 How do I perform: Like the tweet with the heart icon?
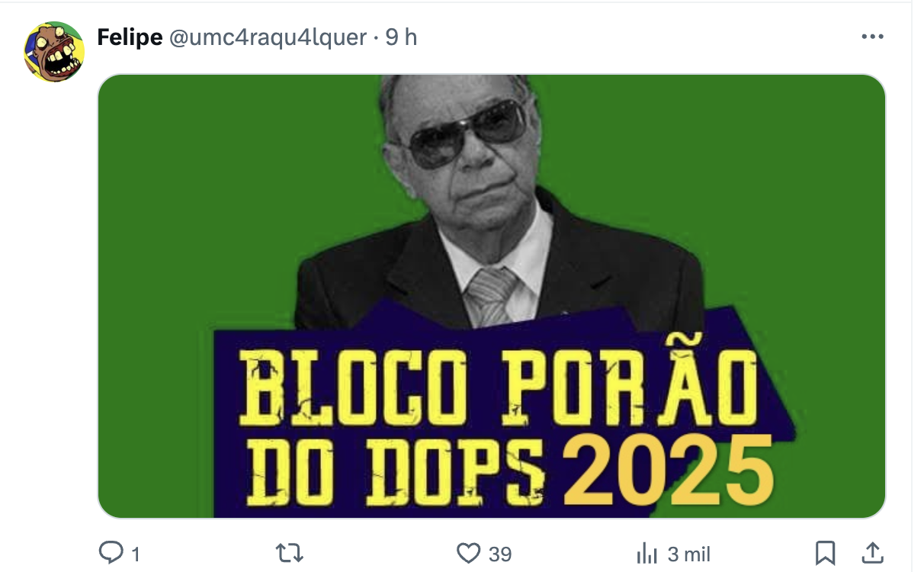click(x=468, y=553)
